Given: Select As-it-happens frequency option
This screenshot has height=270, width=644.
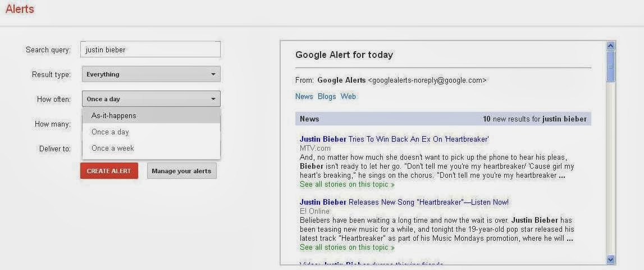Looking at the screenshot, I should pos(151,116).
